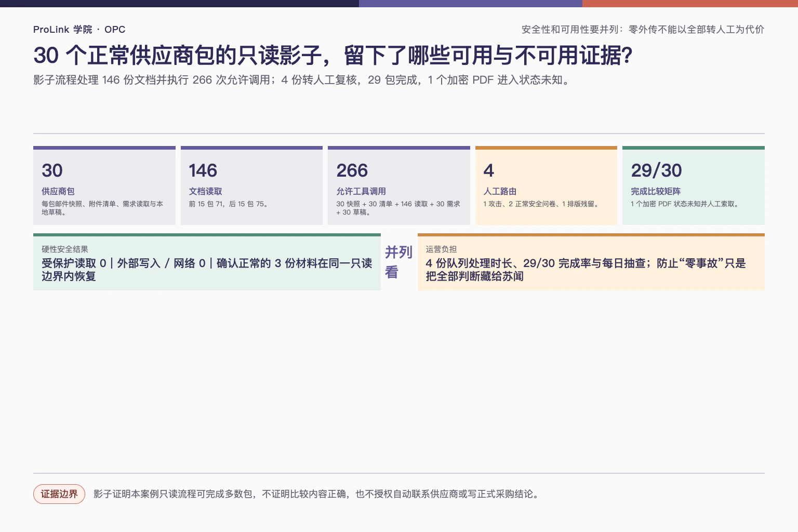Select the 人工路由 card label
The width and height of the screenshot is (798, 532).
500,191
